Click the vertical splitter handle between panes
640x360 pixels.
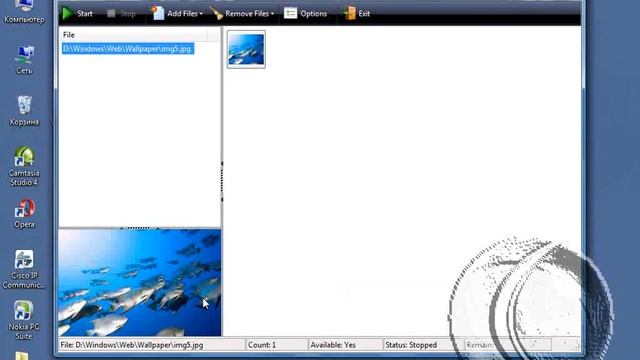222,181
